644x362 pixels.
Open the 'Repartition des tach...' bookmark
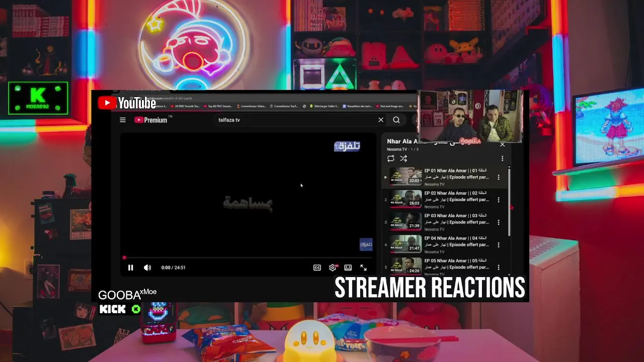[x=358, y=106]
